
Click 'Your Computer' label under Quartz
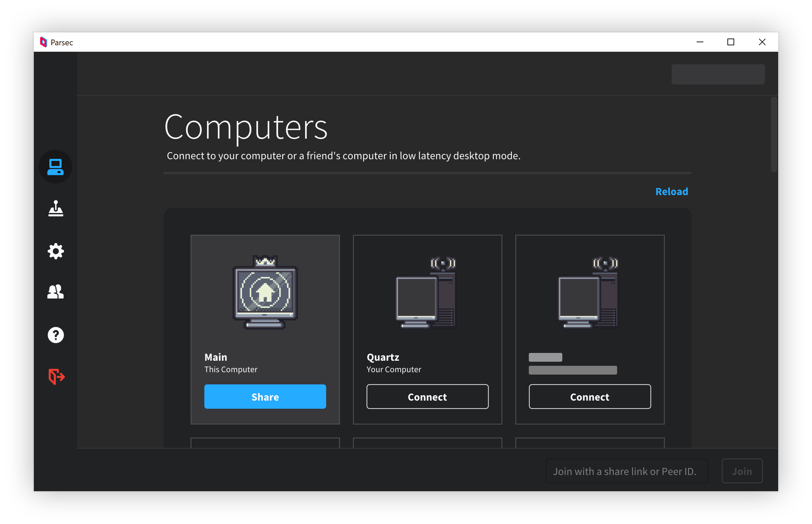pos(393,370)
